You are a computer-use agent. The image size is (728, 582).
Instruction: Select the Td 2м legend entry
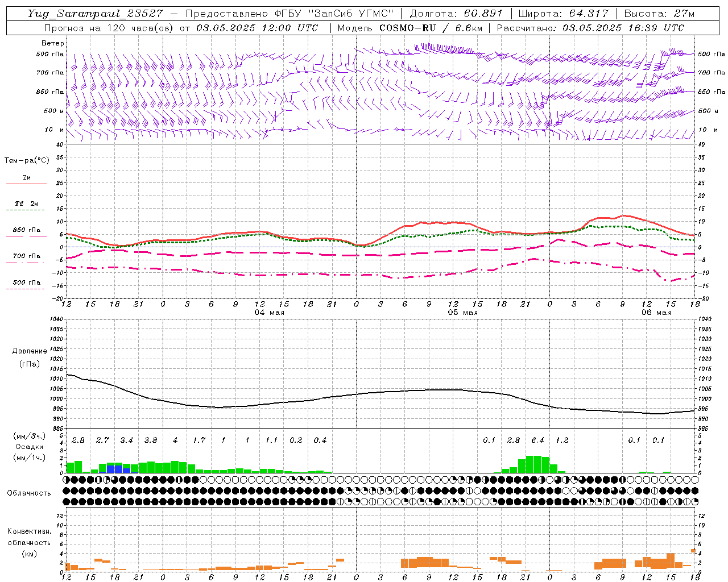(x=27, y=203)
